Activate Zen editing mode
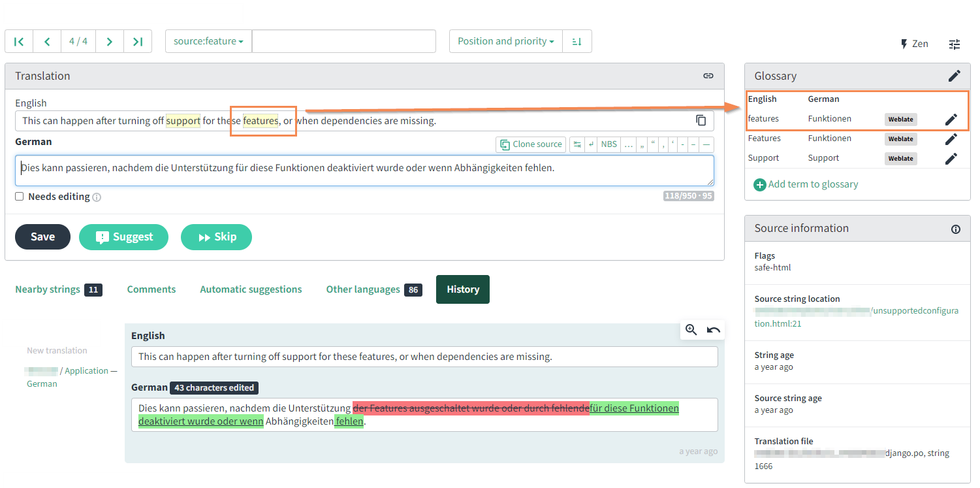 coord(914,43)
